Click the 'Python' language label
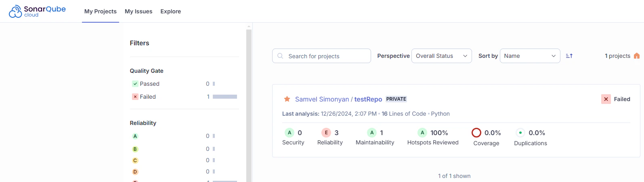 [x=440, y=114]
